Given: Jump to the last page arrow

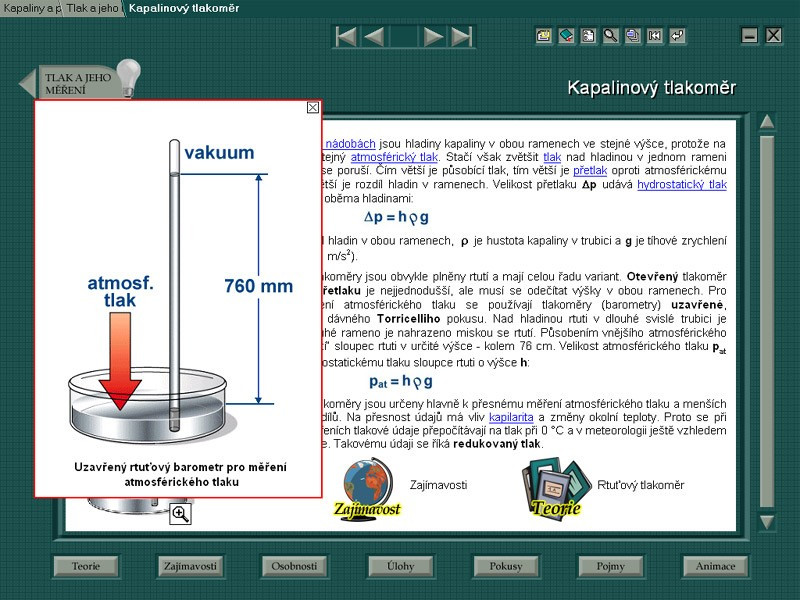Looking at the screenshot, I should [x=462, y=37].
